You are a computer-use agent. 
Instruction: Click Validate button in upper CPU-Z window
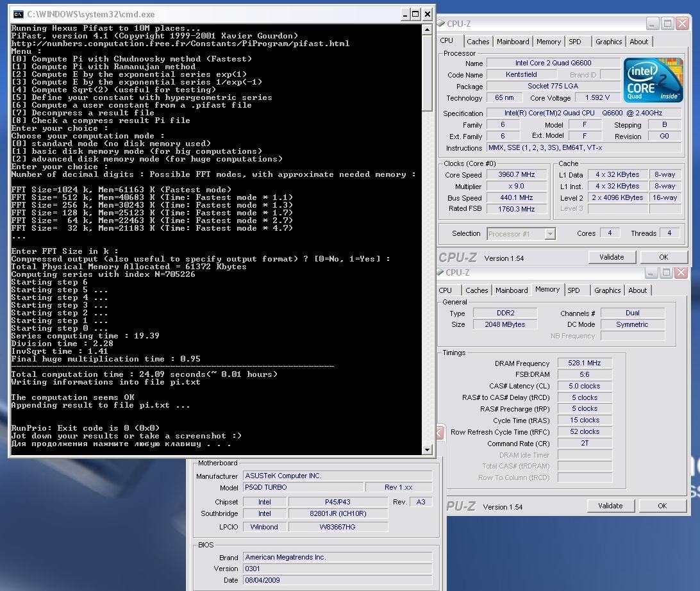[612, 257]
